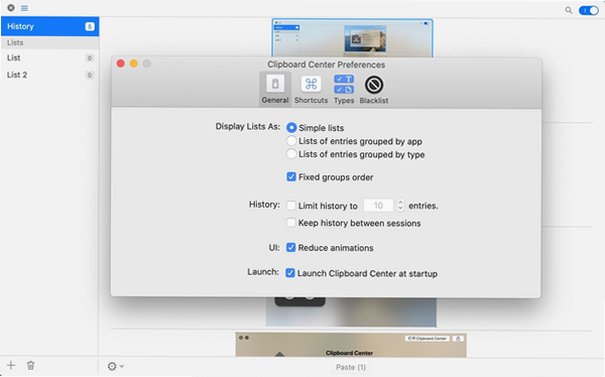The width and height of the screenshot is (605, 377).
Task: Open the gear actions dropdown menu
Action: coord(115,366)
